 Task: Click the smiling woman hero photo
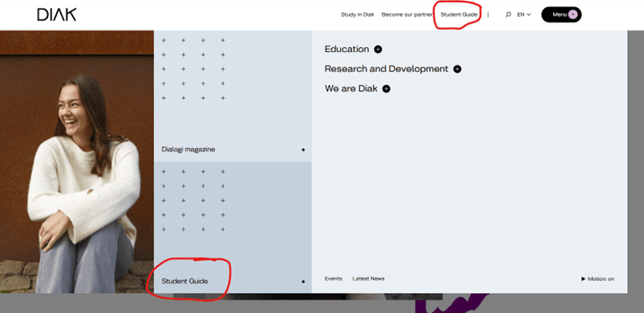tap(77, 162)
